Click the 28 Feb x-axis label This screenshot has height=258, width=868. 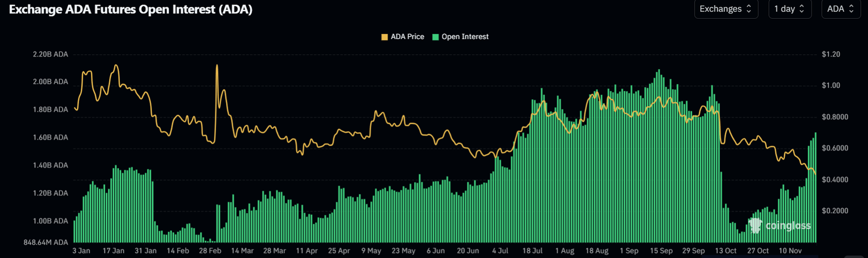click(210, 250)
